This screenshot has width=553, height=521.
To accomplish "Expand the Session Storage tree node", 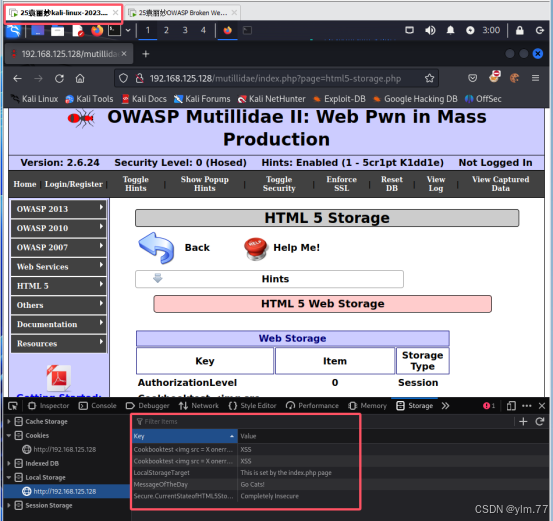I will [x=9, y=505].
